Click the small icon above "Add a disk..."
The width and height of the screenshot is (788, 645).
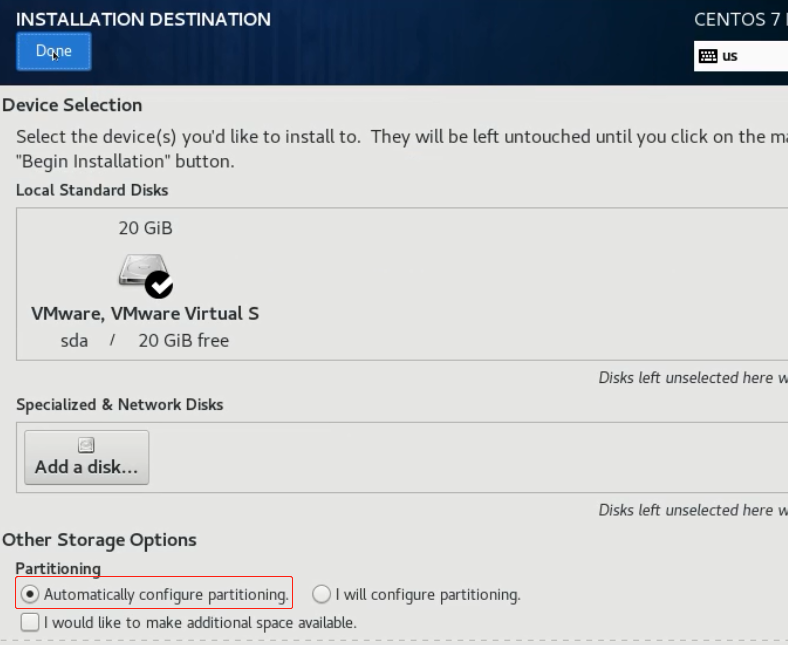[86, 446]
